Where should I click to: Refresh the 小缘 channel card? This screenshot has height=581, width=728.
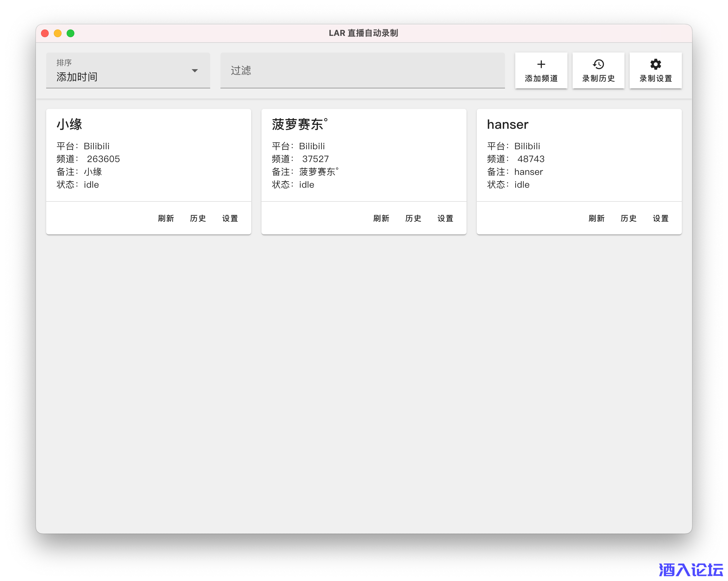166,218
